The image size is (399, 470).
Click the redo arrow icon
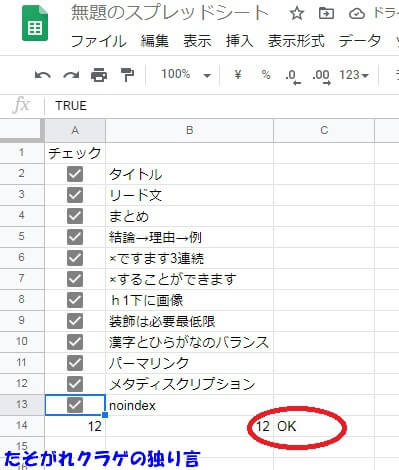pyautogui.click(x=71, y=75)
